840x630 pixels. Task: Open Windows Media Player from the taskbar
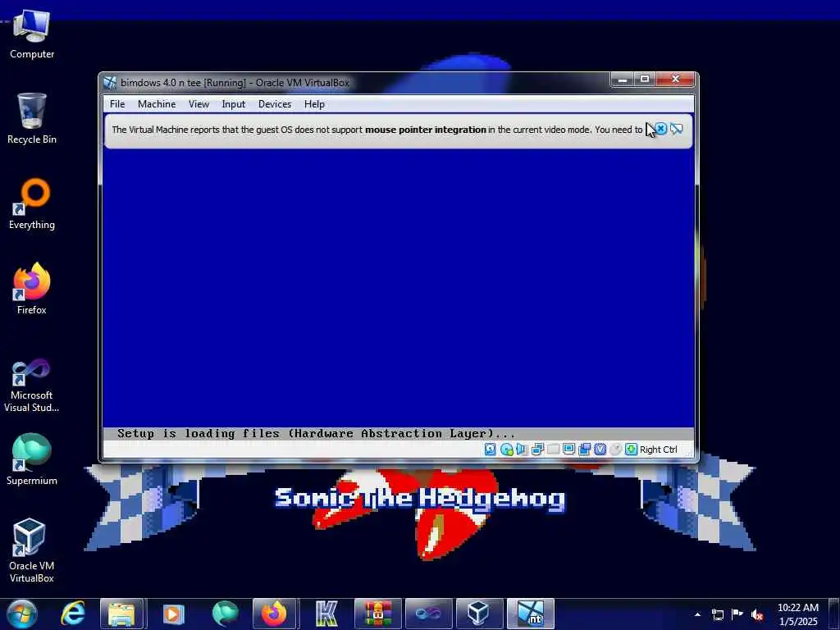(173, 614)
